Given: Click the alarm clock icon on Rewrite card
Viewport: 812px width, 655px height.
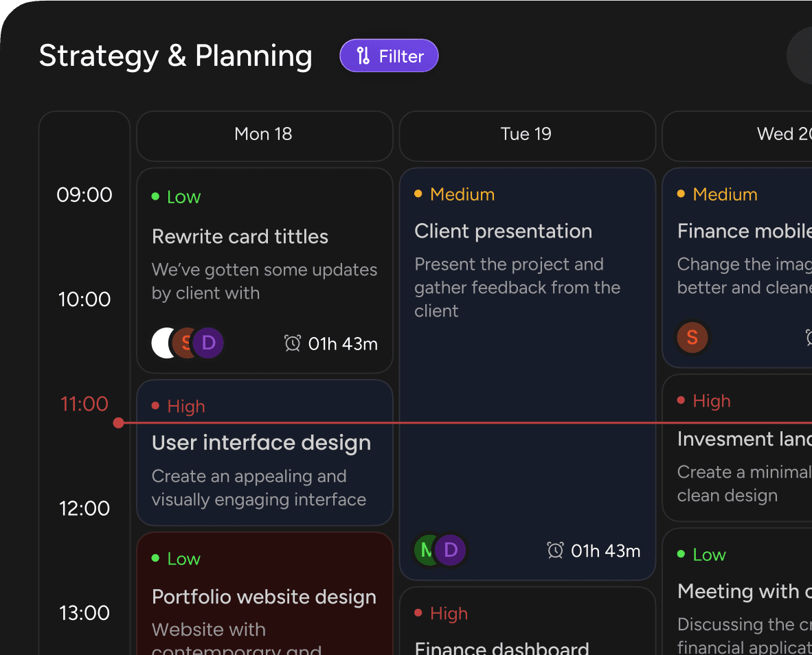Looking at the screenshot, I should tap(293, 343).
